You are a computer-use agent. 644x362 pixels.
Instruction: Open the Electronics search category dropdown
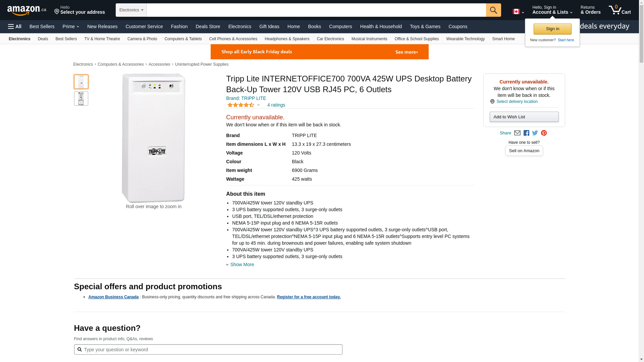pos(131,10)
